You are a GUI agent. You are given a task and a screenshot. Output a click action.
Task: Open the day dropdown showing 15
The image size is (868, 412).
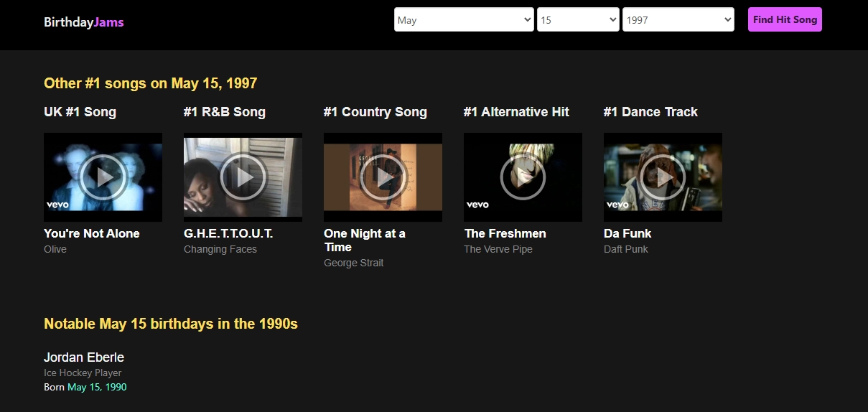(578, 20)
